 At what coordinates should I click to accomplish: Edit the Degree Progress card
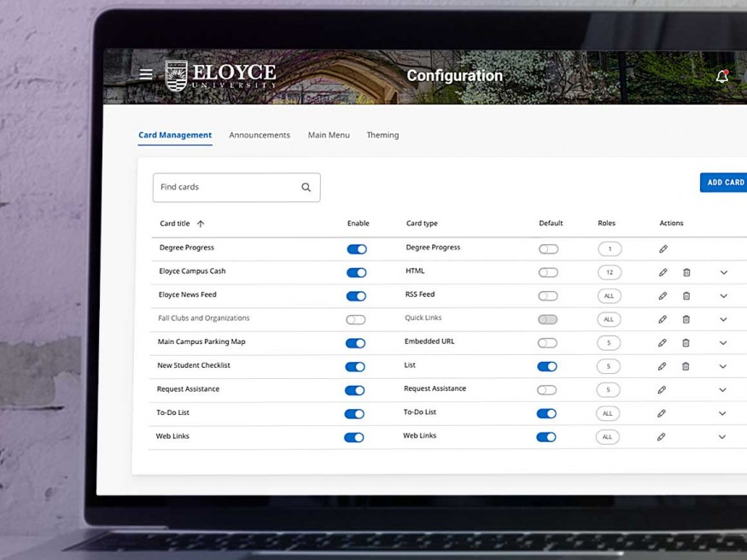(662, 248)
